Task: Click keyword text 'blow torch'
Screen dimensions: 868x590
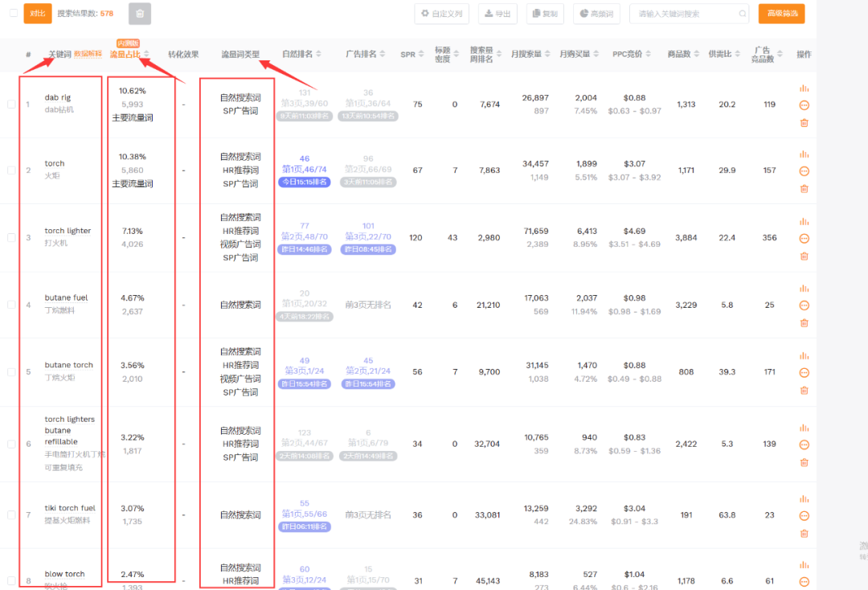Action: pos(65,574)
